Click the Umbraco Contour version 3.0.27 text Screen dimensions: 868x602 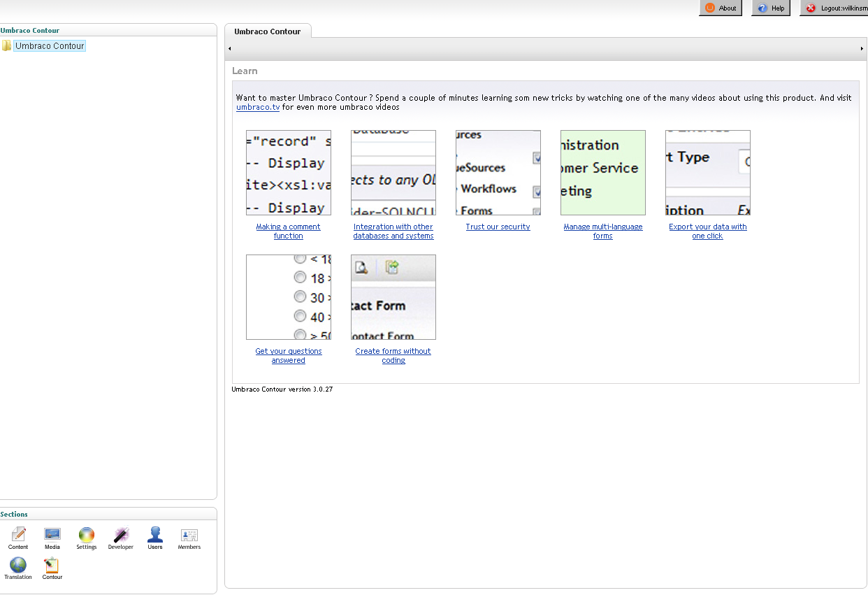click(x=282, y=389)
